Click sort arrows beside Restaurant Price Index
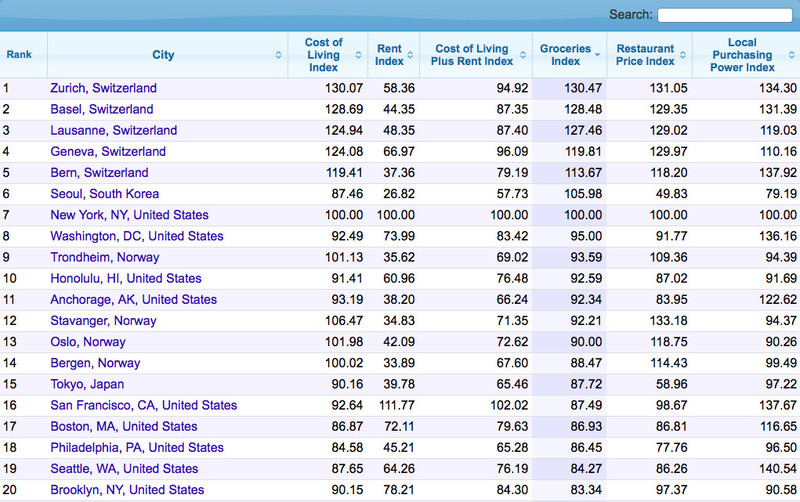Screen dimensions: 800x502 click(683, 55)
